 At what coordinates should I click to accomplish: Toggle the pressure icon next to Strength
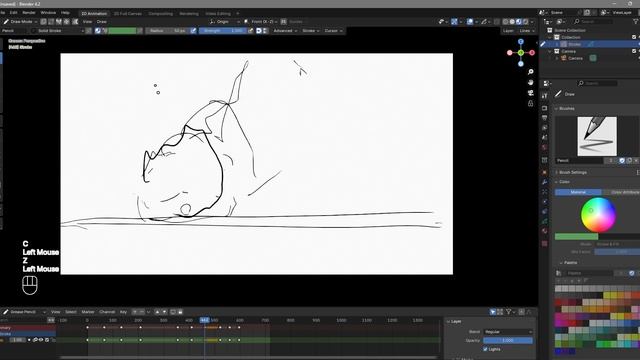(x=251, y=31)
